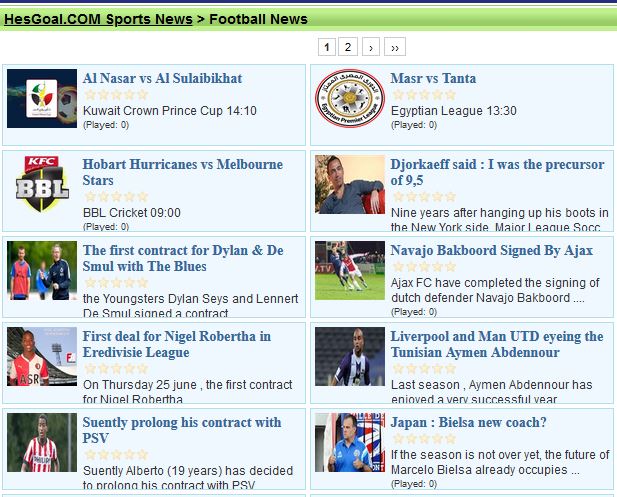Viewport: 617px width, 497px height.
Task: Click the KFC BBL logo image
Action: [42, 184]
